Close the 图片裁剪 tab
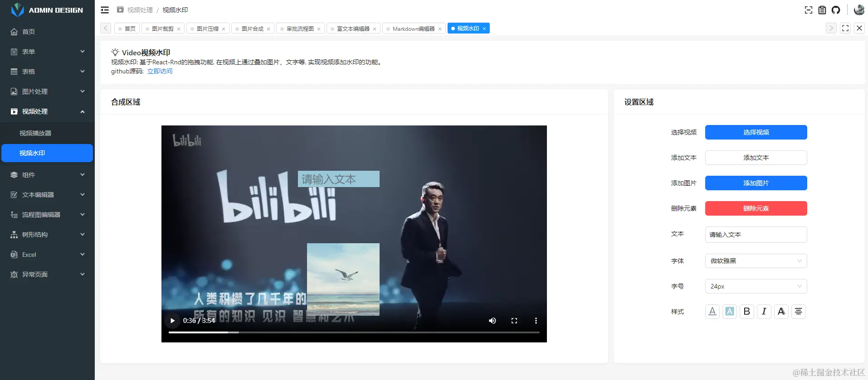Viewport: 868px width, 380px height. click(x=179, y=29)
